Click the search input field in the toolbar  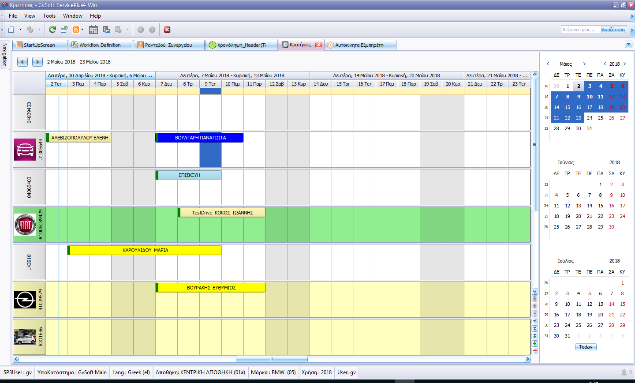tap(580, 30)
